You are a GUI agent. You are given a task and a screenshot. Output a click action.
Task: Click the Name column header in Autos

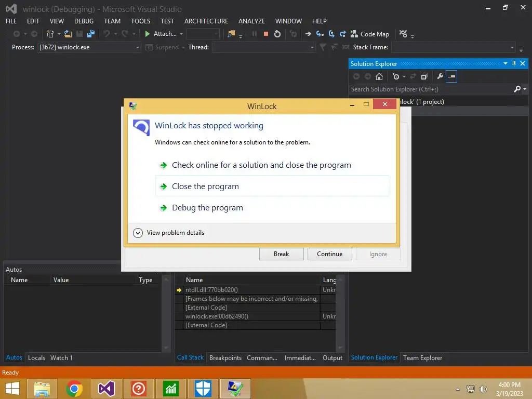[x=19, y=280]
